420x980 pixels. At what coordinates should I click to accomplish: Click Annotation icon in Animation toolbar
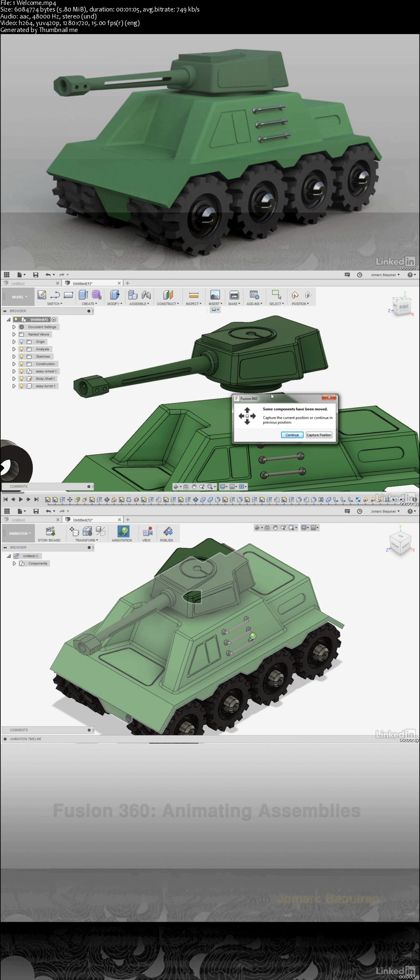pyautogui.click(x=123, y=531)
